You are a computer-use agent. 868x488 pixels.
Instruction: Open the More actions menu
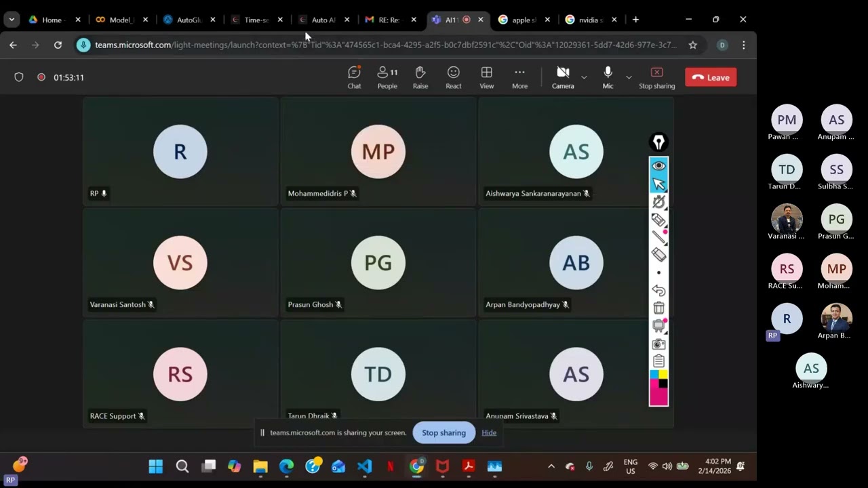click(519, 77)
